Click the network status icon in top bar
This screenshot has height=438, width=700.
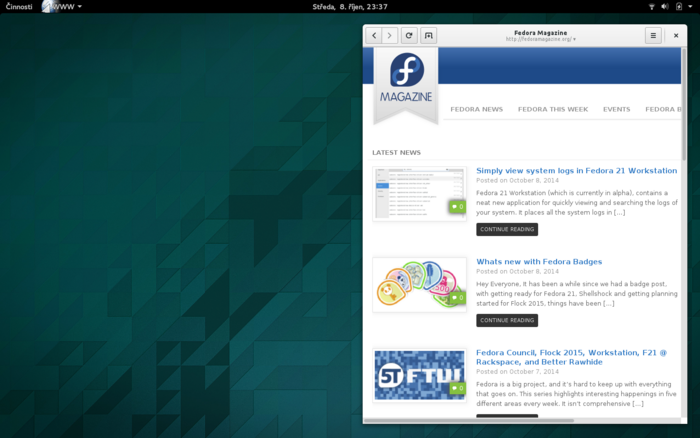tap(652, 7)
